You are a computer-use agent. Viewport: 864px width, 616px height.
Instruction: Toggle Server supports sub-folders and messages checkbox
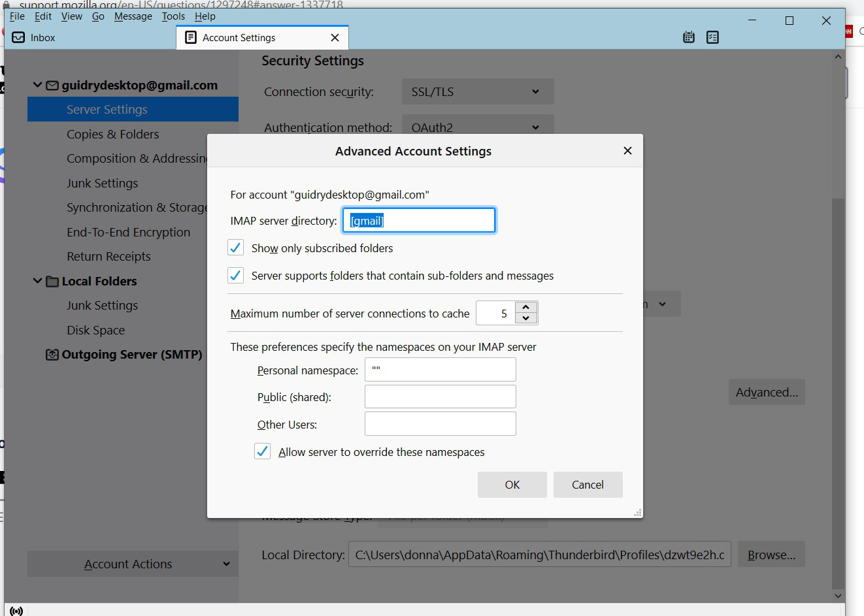click(235, 276)
